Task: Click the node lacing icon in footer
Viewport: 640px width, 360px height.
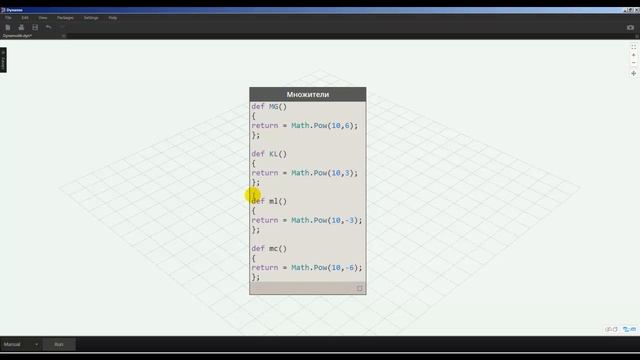Action: click(x=359, y=289)
